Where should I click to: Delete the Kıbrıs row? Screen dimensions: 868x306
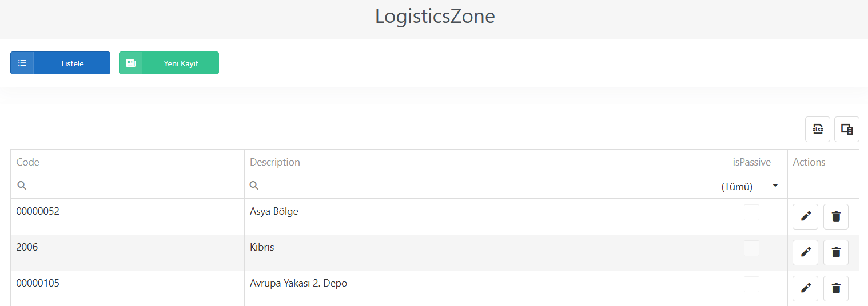(836, 252)
